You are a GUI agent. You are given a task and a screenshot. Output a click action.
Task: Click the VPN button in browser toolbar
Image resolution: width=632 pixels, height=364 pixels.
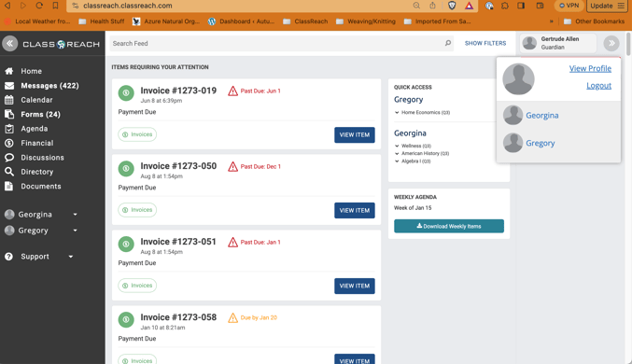[x=569, y=6]
